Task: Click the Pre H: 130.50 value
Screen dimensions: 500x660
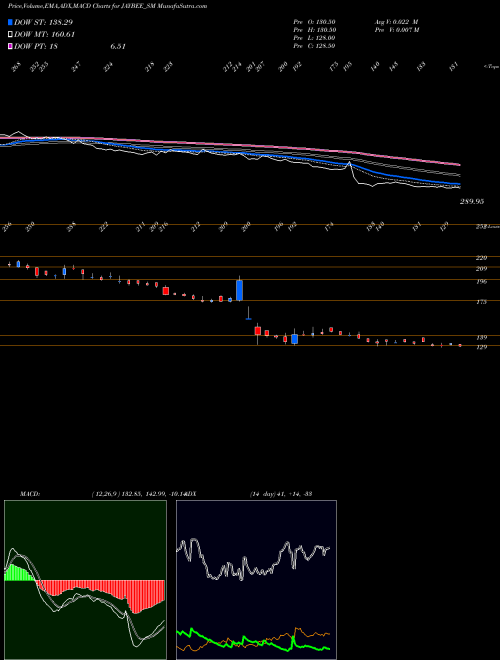Action: 314,30
